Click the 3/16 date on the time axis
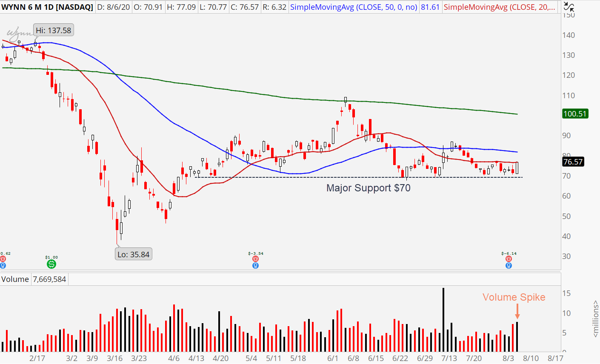 click(x=115, y=358)
